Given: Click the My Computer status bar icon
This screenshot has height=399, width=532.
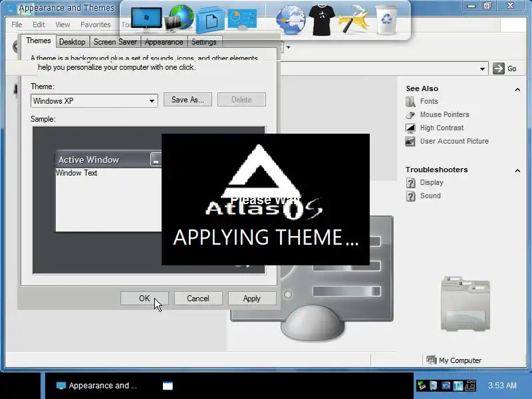Looking at the screenshot, I should coord(431,360).
